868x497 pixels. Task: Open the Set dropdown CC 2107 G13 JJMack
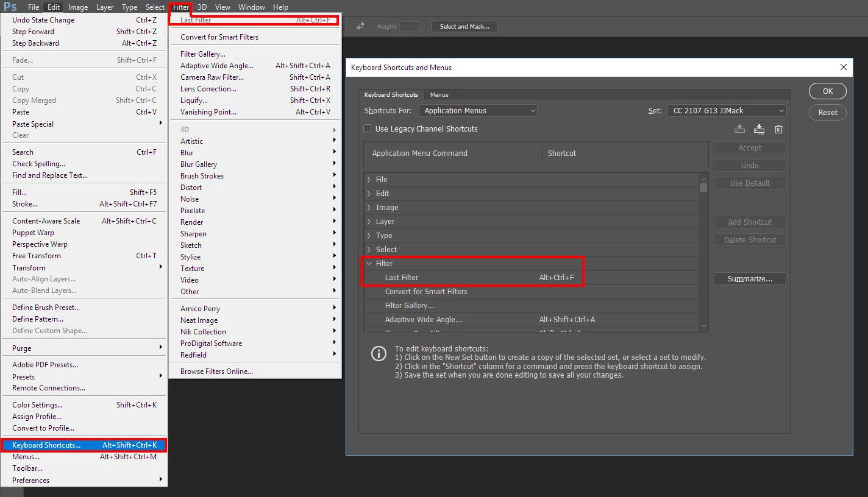pyautogui.click(x=727, y=111)
